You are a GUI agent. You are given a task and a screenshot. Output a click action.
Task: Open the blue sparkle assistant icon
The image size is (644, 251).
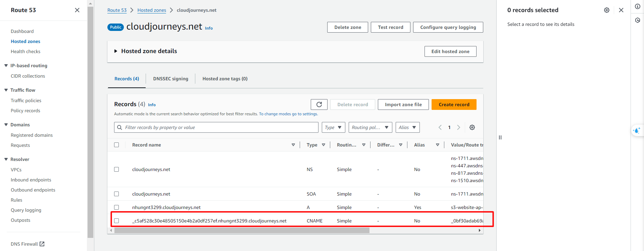637,130
